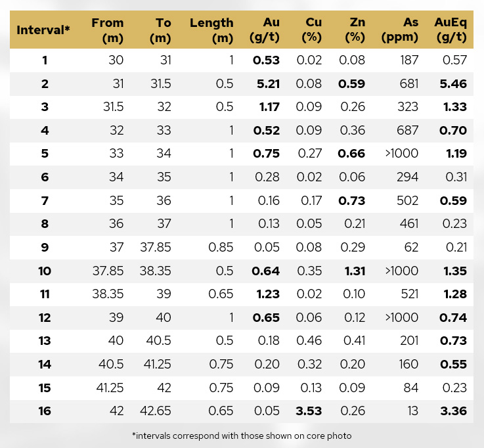Click the 5.21 Au value in interval 2
The width and height of the screenshot is (484, 448).
click(x=267, y=84)
